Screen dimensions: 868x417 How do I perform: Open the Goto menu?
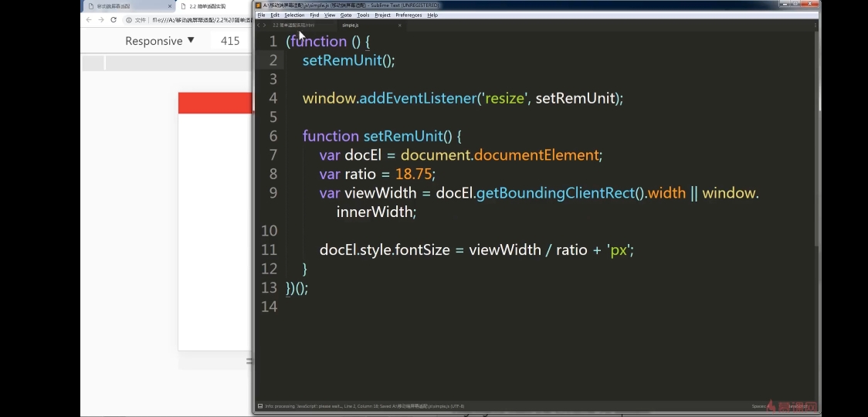pyautogui.click(x=346, y=15)
